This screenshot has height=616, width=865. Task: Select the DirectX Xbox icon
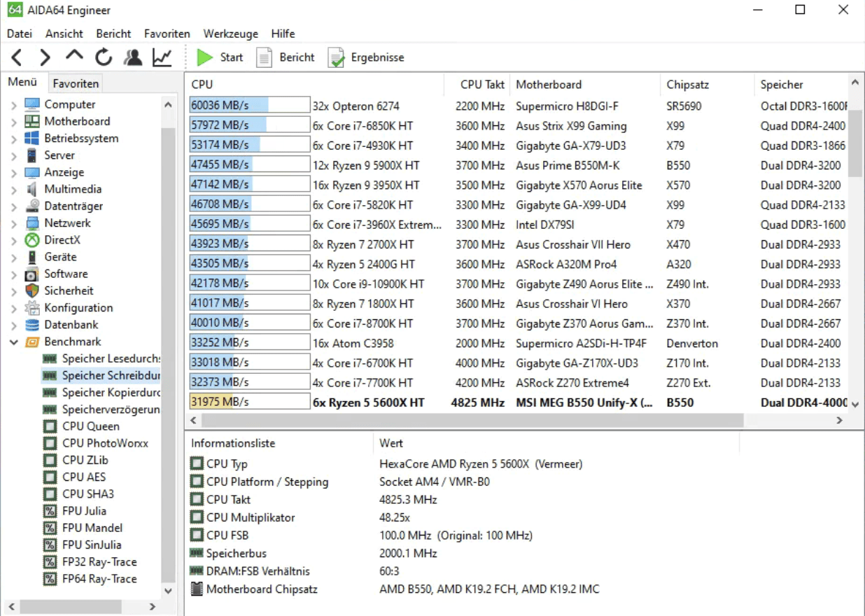click(x=32, y=240)
